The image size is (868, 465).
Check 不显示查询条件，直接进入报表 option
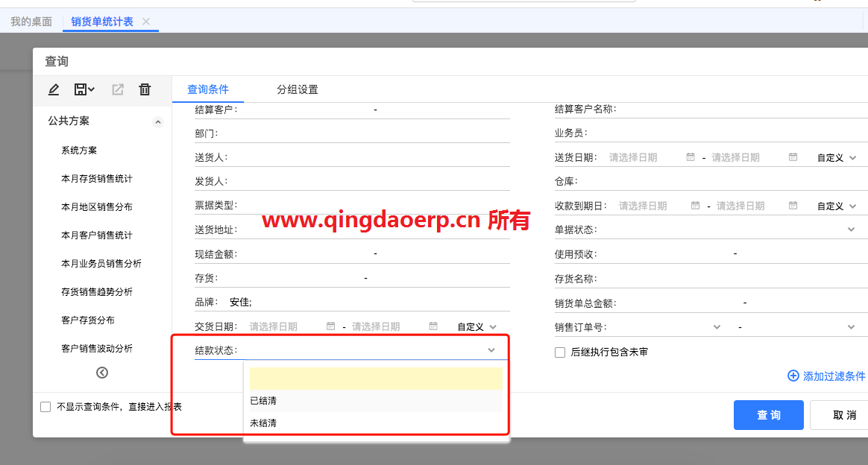tap(45, 407)
